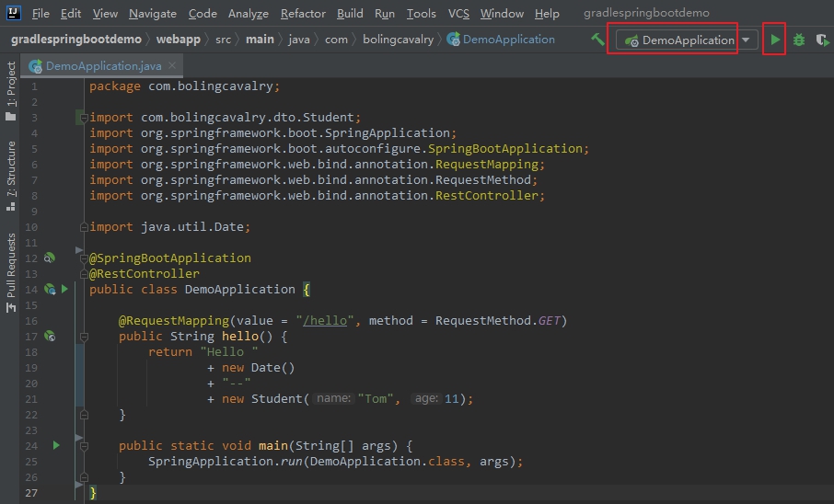Click java breadcrumb in navigation bar
834x504 pixels.
point(299,40)
